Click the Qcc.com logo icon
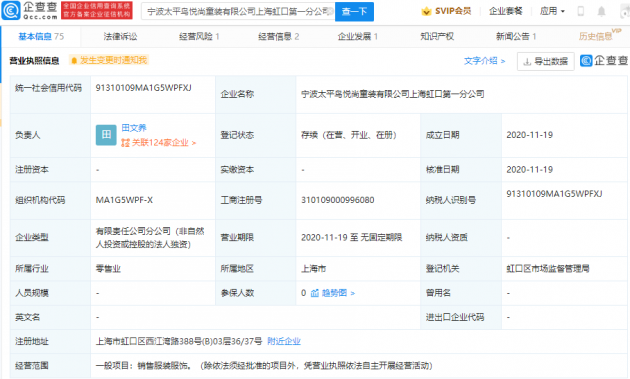 pyautogui.click(x=11, y=10)
